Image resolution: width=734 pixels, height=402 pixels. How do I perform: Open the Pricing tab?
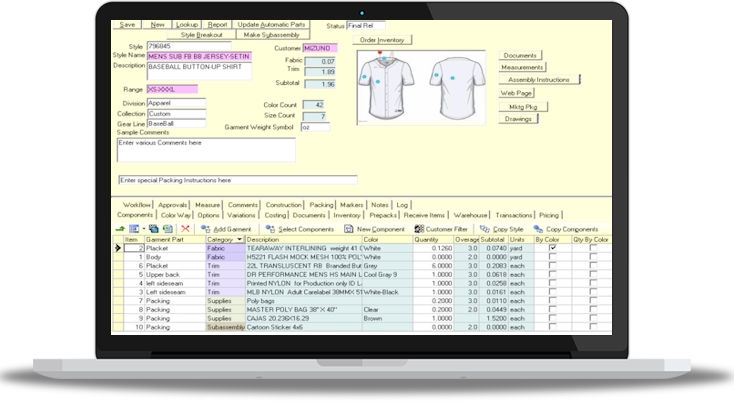click(549, 215)
